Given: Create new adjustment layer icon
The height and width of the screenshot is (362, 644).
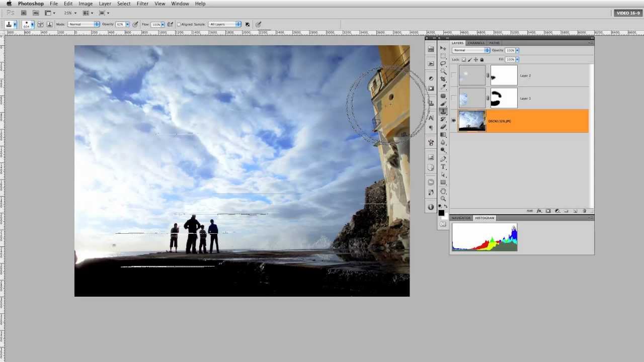Looking at the screenshot, I should (557, 211).
